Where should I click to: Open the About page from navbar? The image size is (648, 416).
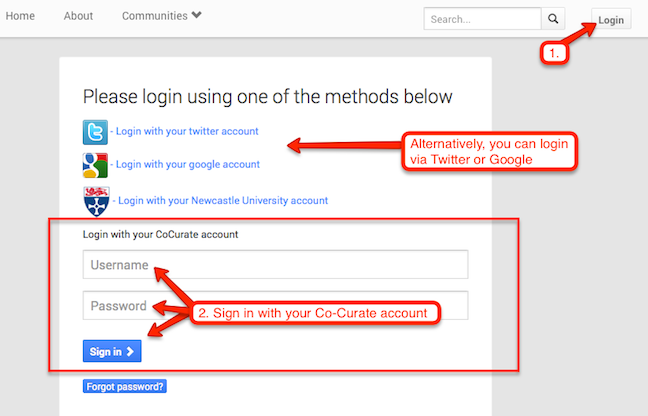tap(78, 16)
